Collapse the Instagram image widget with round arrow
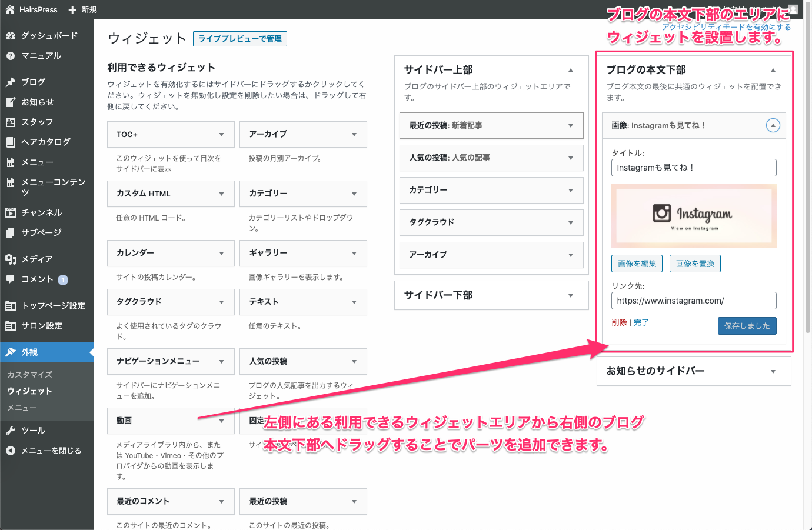 pos(773,125)
